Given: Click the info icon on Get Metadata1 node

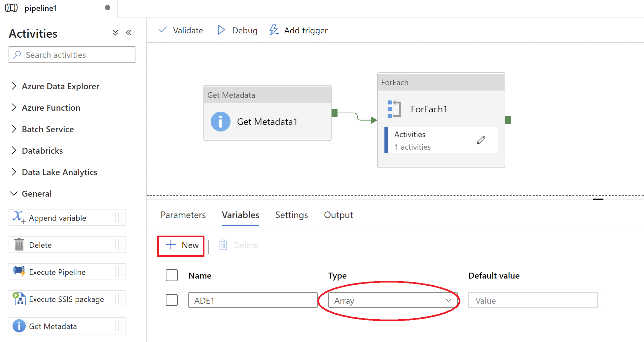Looking at the screenshot, I should pos(221,122).
